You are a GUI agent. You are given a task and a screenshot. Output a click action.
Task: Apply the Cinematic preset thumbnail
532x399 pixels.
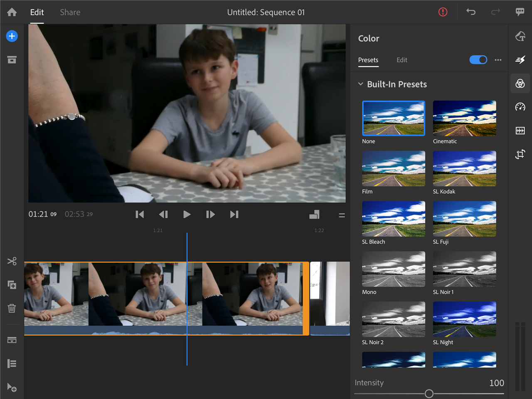click(464, 118)
